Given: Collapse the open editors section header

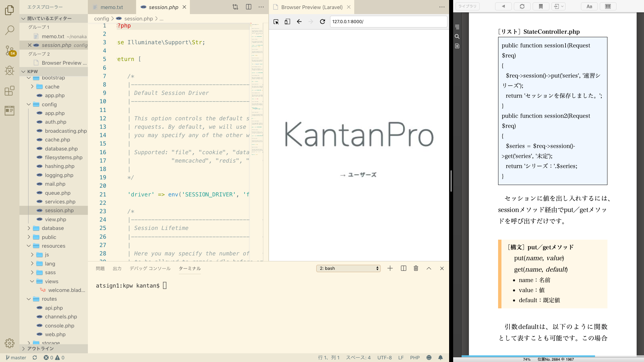Looking at the screenshot, I should click(x=54, y=18).
